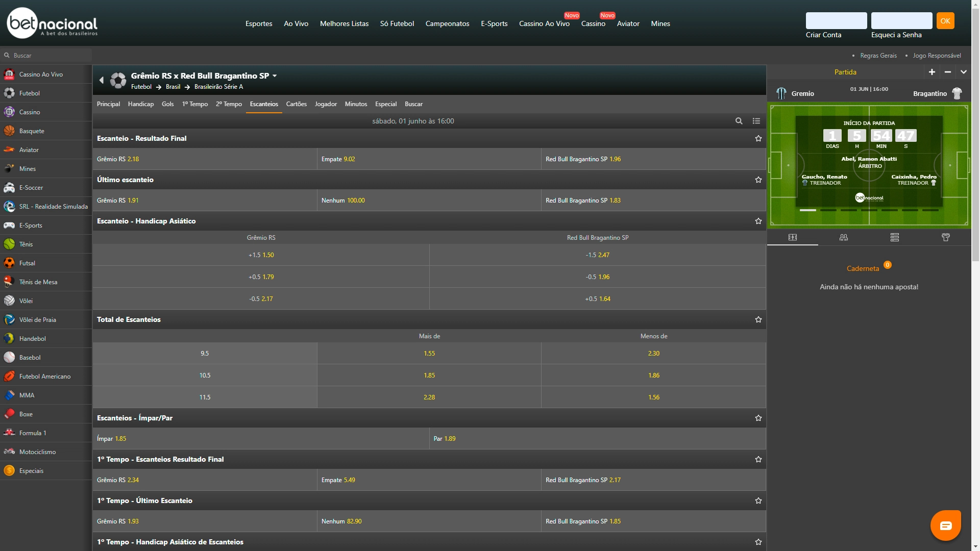Screen dimensions: 980x551
Task: Favorite 1º Tempo - Escanteios Resultado Final market
Action: pos(758,460)
